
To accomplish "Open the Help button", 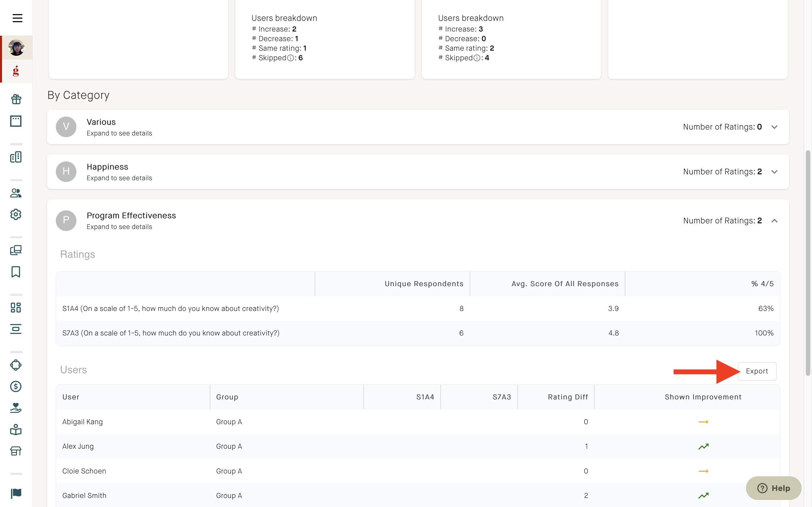I will 773,488.
